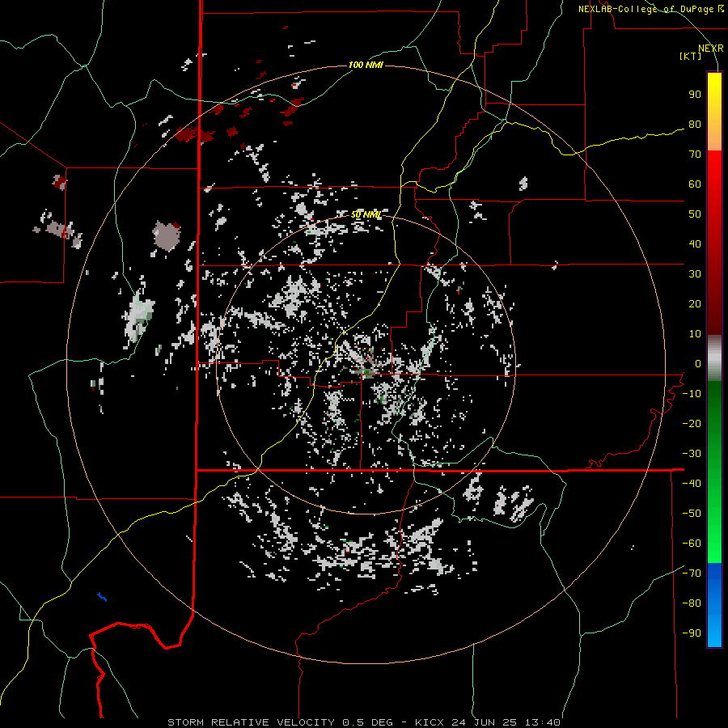The height and width of the screenshot is (728, 728).
Task: Click the -60 value on velocity scale
Action: [692, 544]
